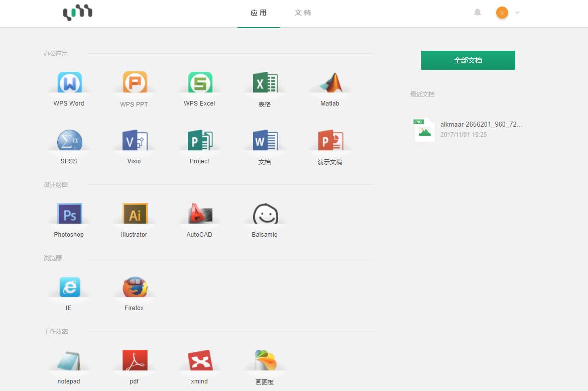Screen dimensions: 588x391
Task: Click the site logo in header
Action: (78, 13)
